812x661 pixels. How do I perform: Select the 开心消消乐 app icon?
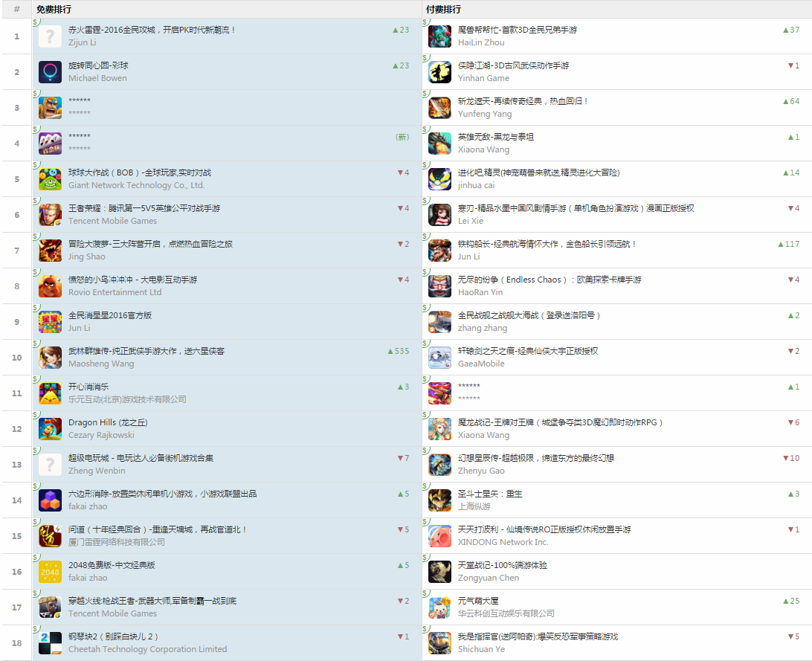(x=51, y=393)
